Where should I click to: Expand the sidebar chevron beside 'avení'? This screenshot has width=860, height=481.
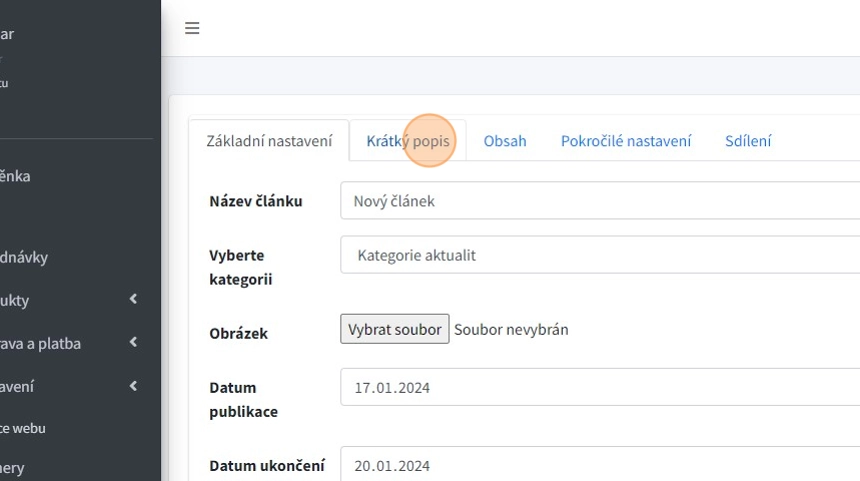point(133,386)
